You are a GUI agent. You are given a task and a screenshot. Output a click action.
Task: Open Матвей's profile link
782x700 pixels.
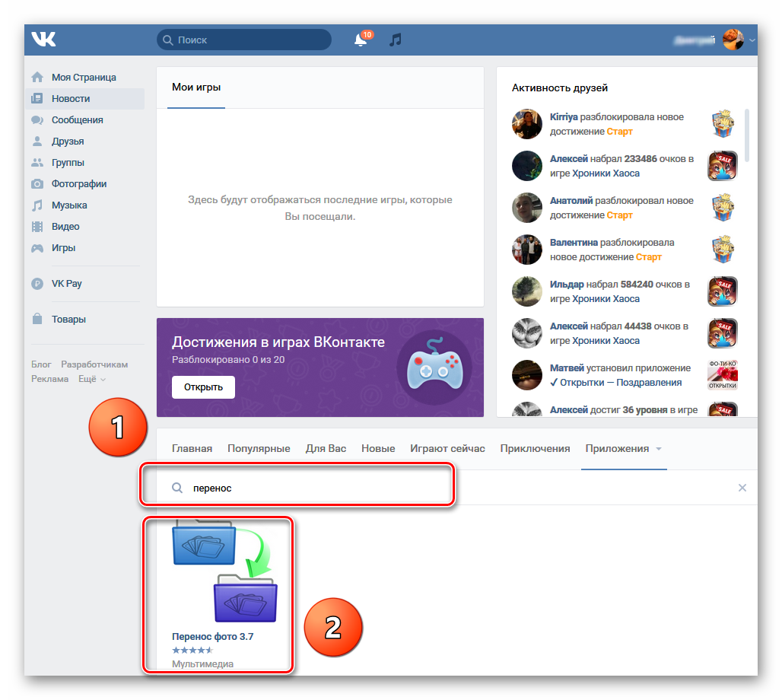pos(567,368)
